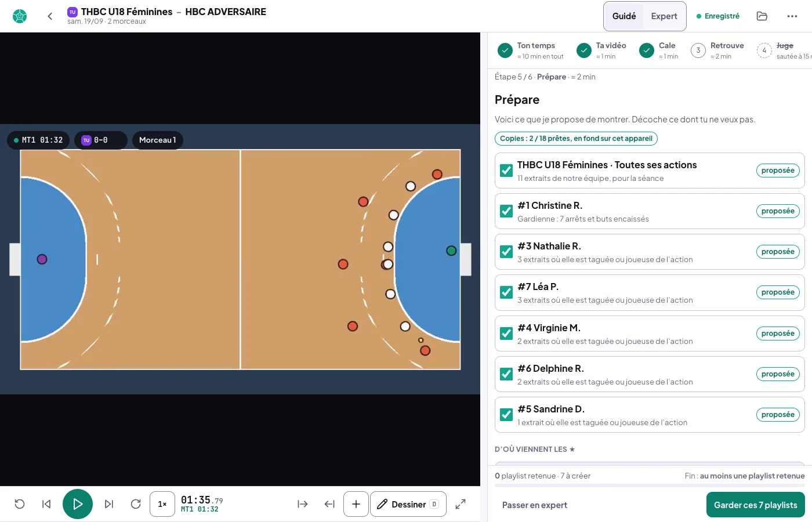
Task: Open the three-dot more options menu
Action: tap(792, 16)
